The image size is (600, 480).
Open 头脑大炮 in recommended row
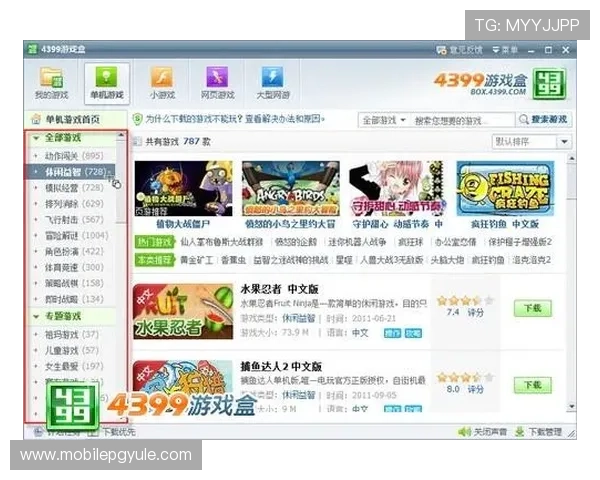point(447,260)
